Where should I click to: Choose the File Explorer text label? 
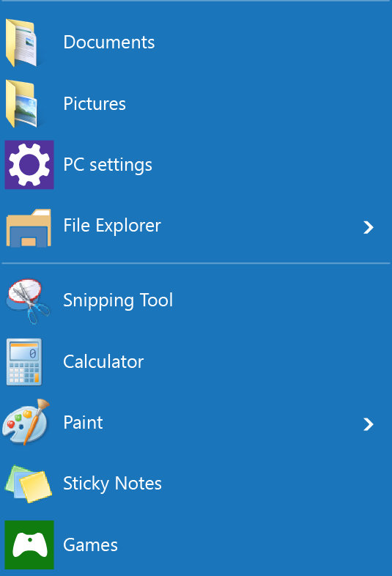point(112,226)
